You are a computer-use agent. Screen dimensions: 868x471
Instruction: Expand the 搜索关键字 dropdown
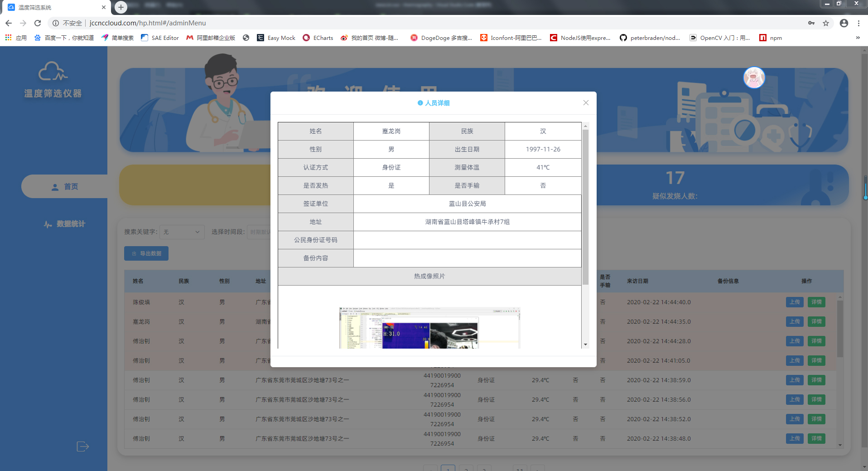tap(182, 232)
